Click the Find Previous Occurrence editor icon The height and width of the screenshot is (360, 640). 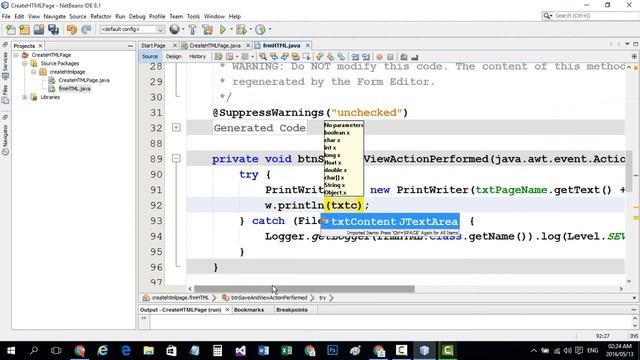click(x=274, y=57)
